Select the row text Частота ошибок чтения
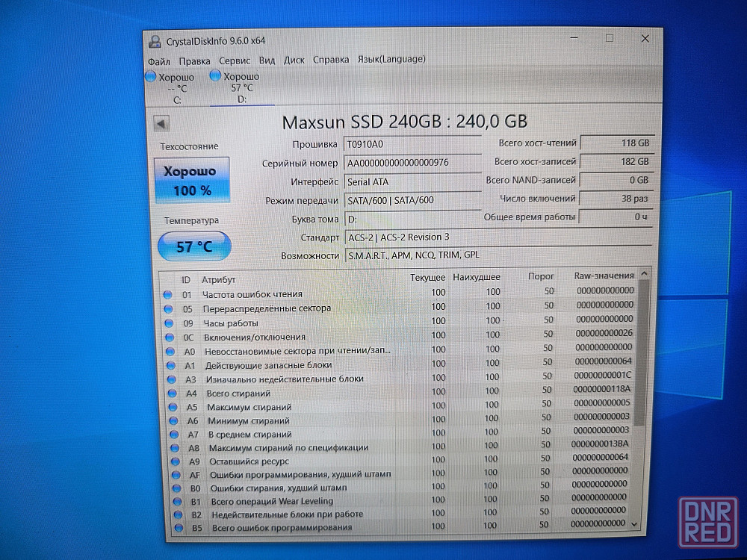This screenshot has height=560, width=747. pyautogui.click(x=252, y=294)
